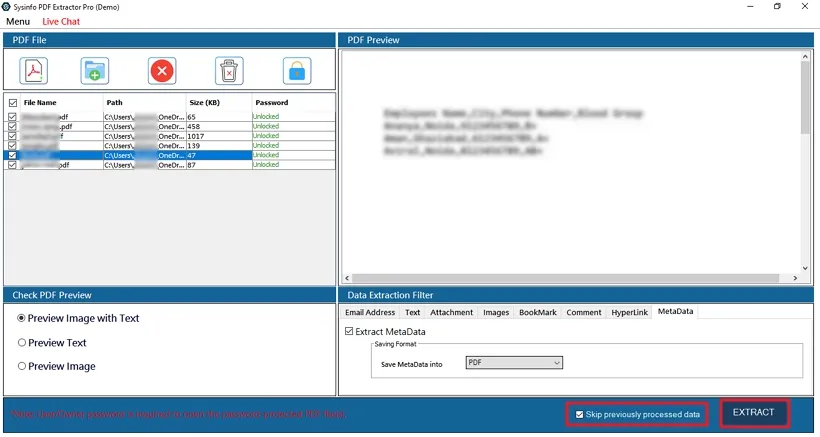Uncheck the file row with size 87

click(x=13, y=165)
